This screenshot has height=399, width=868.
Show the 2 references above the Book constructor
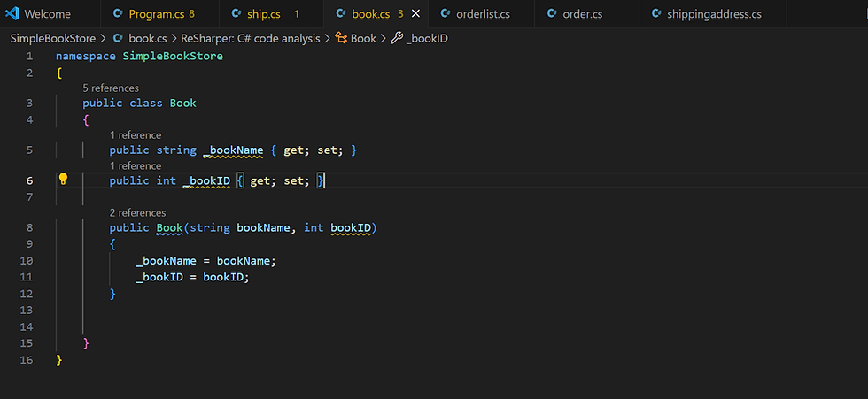pyautogui.click(x=137, y=212)
